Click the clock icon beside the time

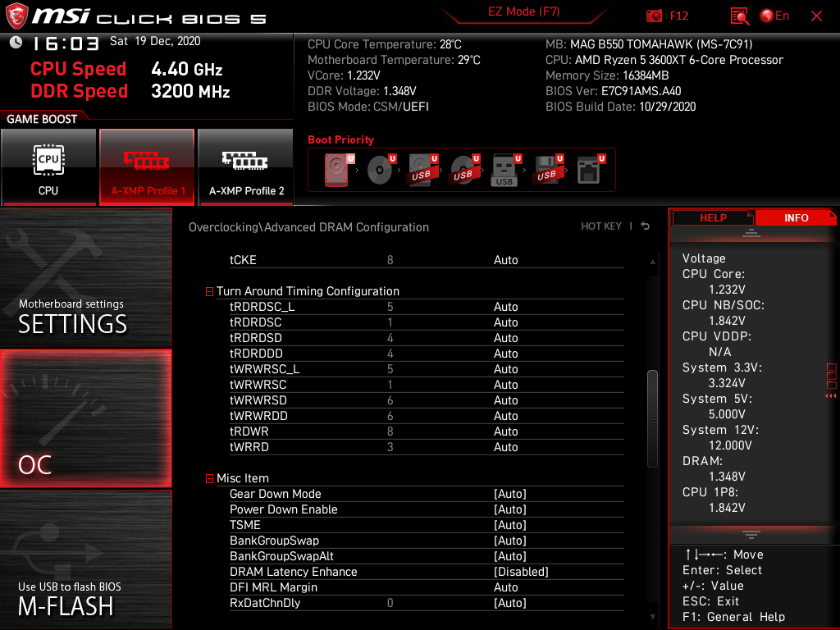pyautogui.click(x=16, y=42)
